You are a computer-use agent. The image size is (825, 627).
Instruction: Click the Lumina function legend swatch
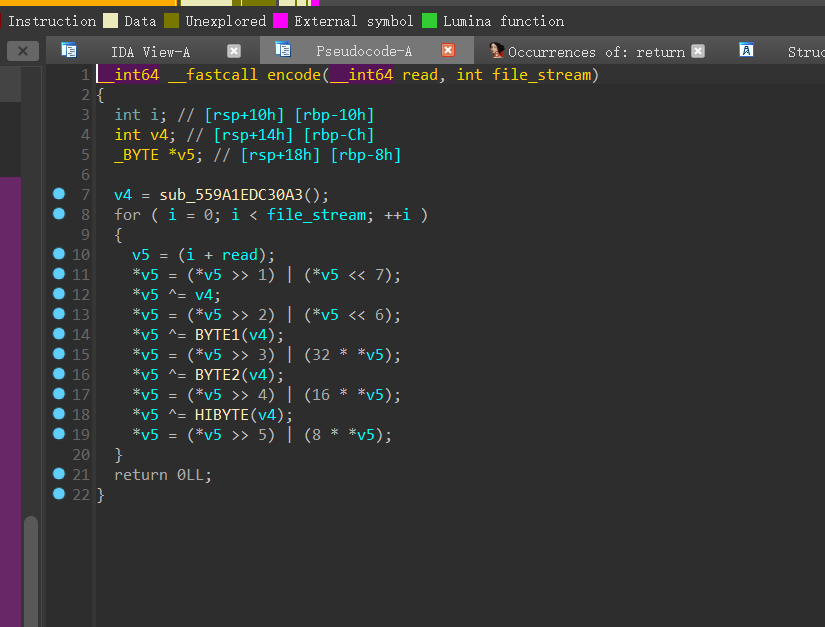coord(429,21)
